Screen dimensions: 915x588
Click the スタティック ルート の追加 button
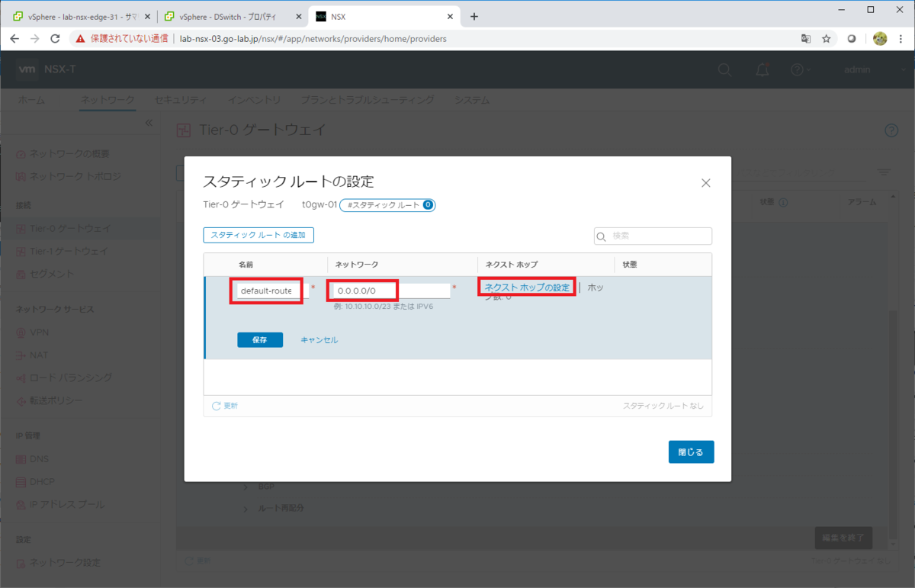258,236
